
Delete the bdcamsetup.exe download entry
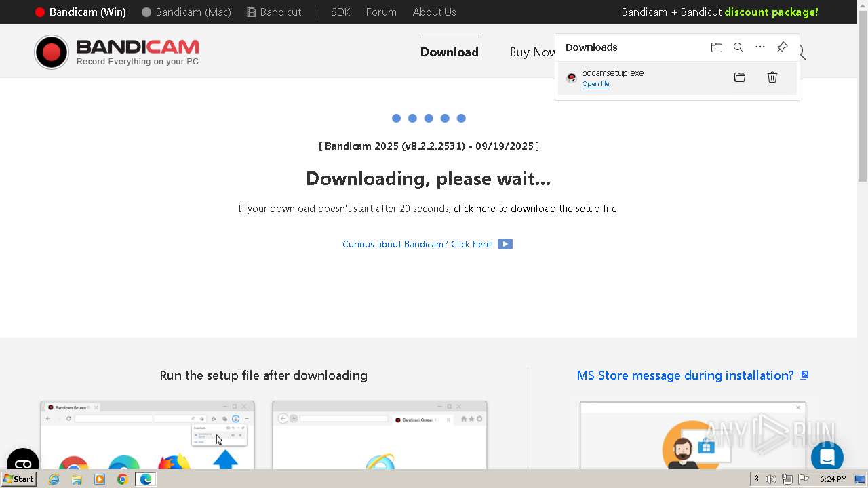(x=772, y=77)
